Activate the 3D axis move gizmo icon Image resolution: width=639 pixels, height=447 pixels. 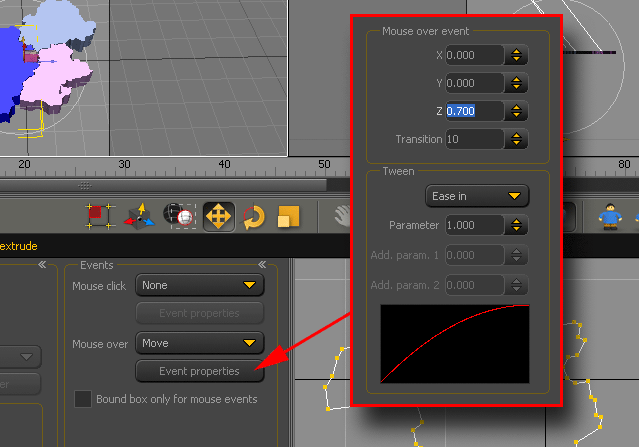click(x=139, y=216)
